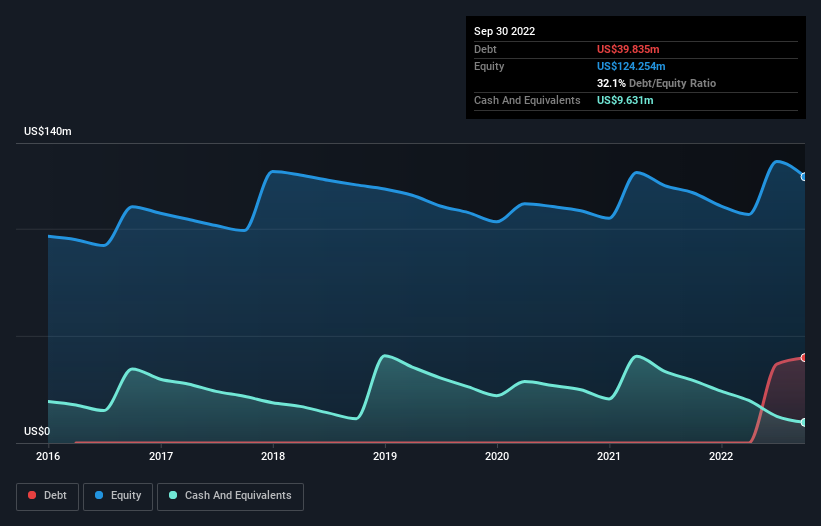Click the Sep 30 2022 tooltip date
Viewport: 821px width, 526px height.
pyautogui.click(x=504, y=31)
